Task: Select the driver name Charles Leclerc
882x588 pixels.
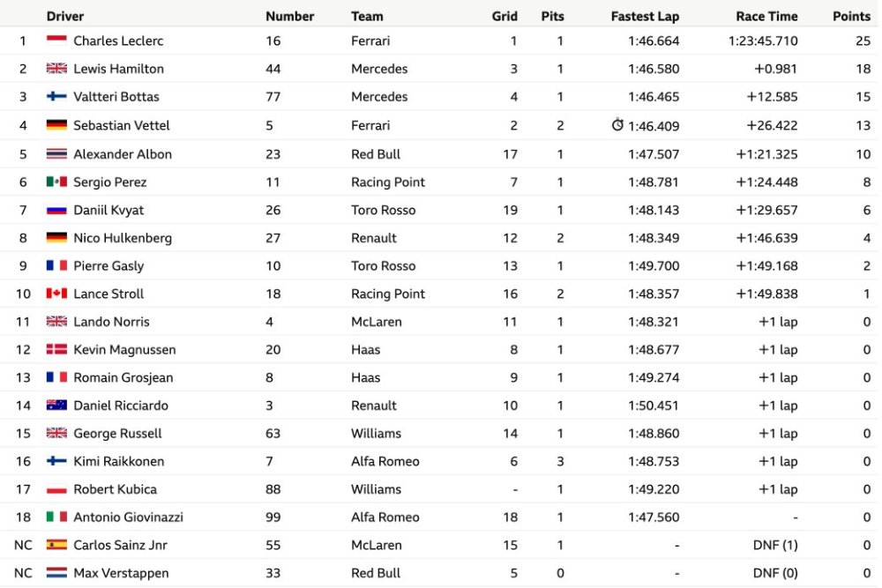Action: click(118, 41)
